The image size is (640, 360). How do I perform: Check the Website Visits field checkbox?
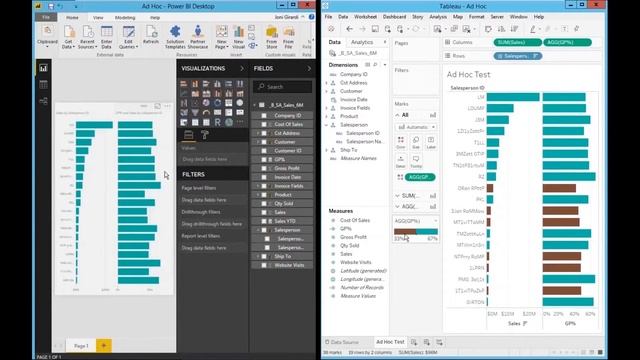[x=264, y=265]
